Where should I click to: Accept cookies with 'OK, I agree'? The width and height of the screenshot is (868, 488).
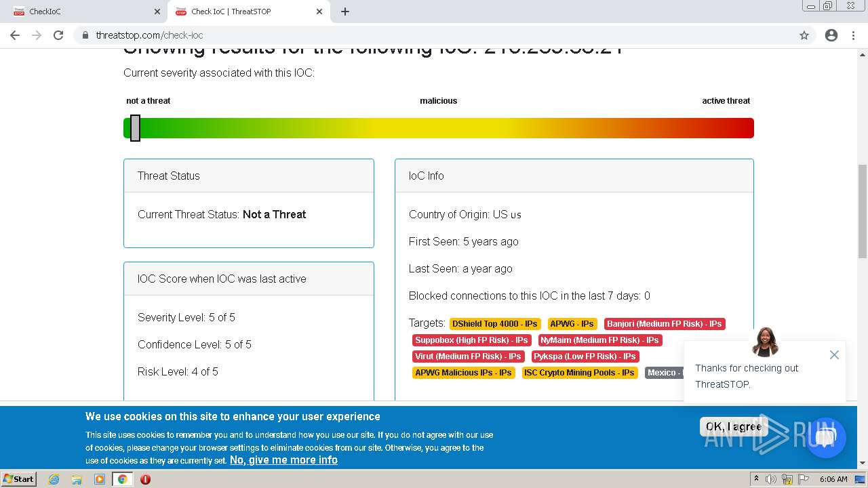[x=734, y=426]
